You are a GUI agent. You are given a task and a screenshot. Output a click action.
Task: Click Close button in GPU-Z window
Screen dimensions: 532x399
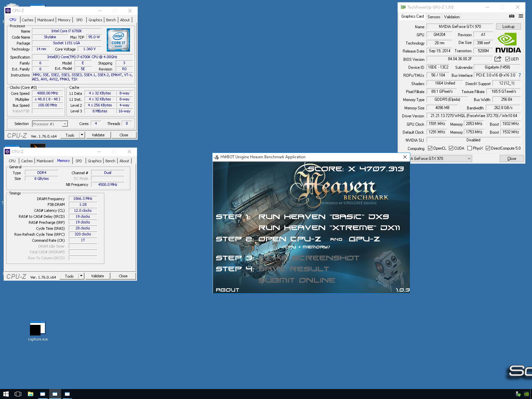[512, 159]
